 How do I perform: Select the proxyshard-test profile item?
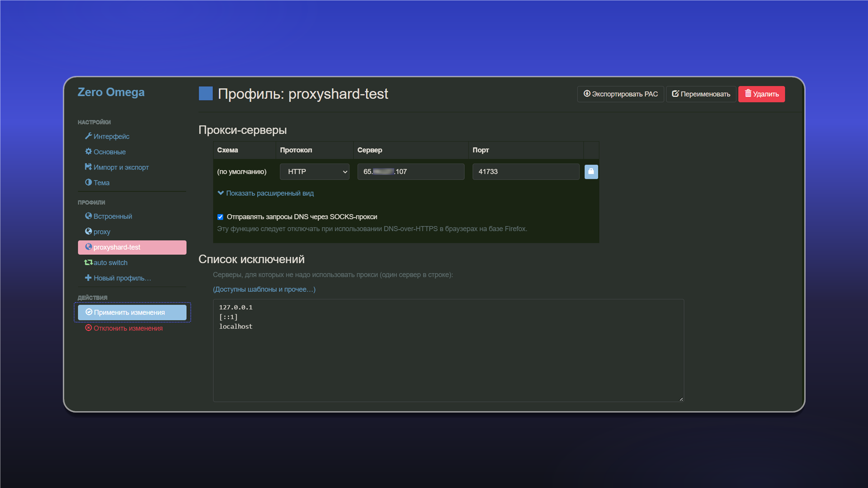132,247
